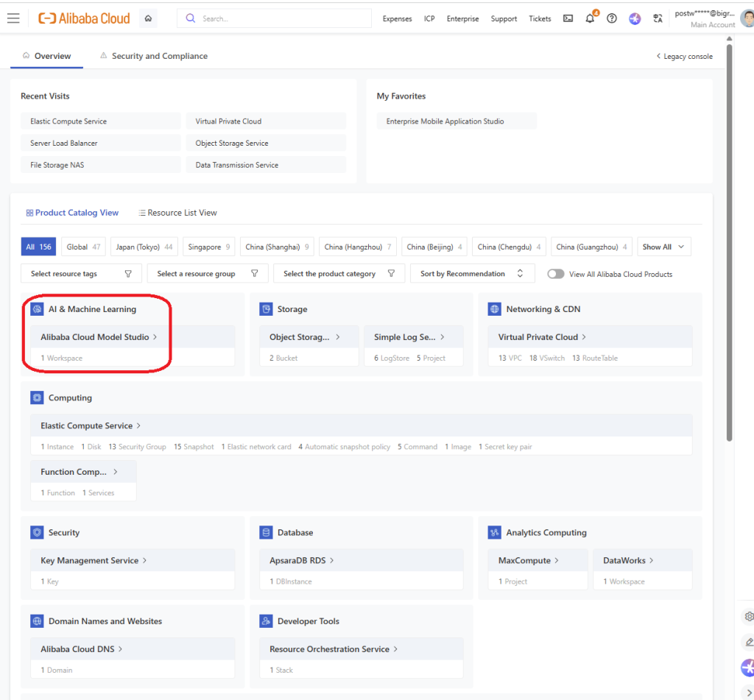Viewport: 754px width, 700px height.
Task: Open ApsaraDB RDS product
Action: click(301, 560)
